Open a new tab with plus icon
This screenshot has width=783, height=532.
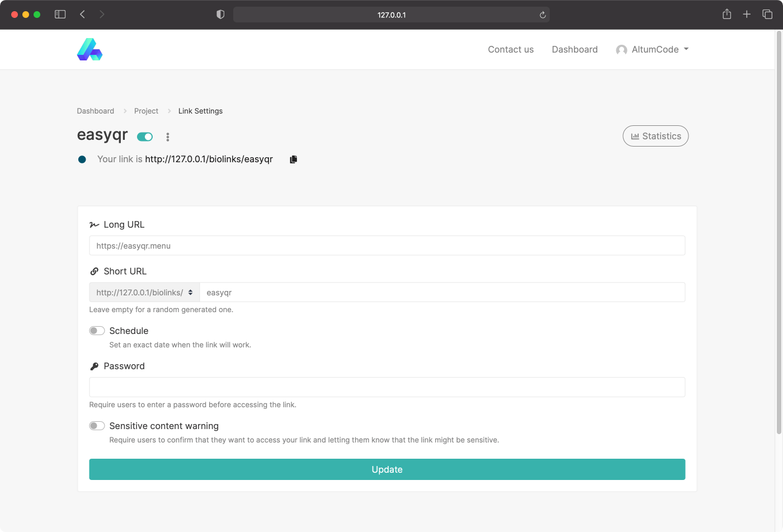(x=747, y=15)
